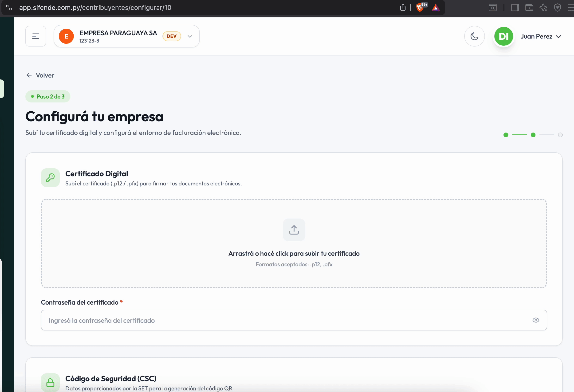574x392 pixels.
Task: Show password with the eye icon
Action: [x=536, y=320]
